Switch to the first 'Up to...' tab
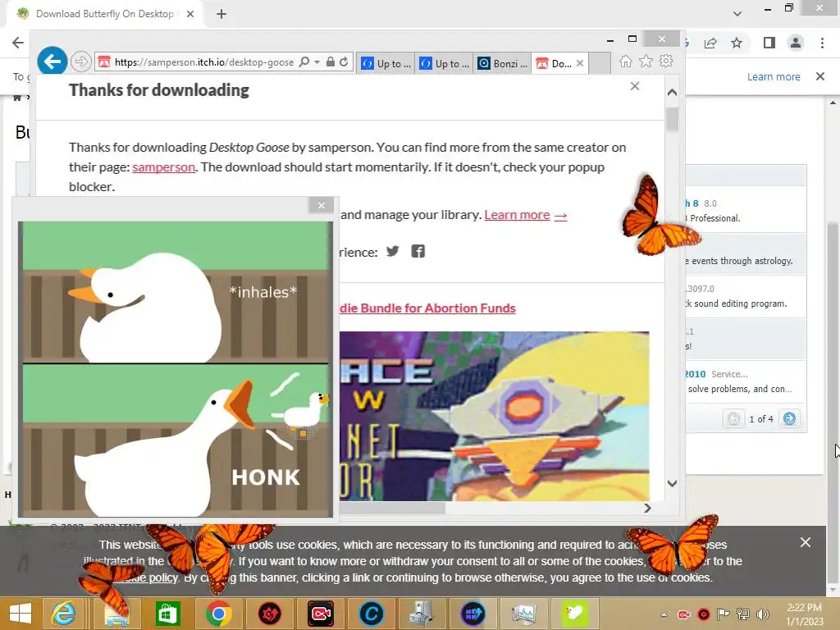Image resolution: width=840 pixels, height=630 pixels. [x=386, y=63]
